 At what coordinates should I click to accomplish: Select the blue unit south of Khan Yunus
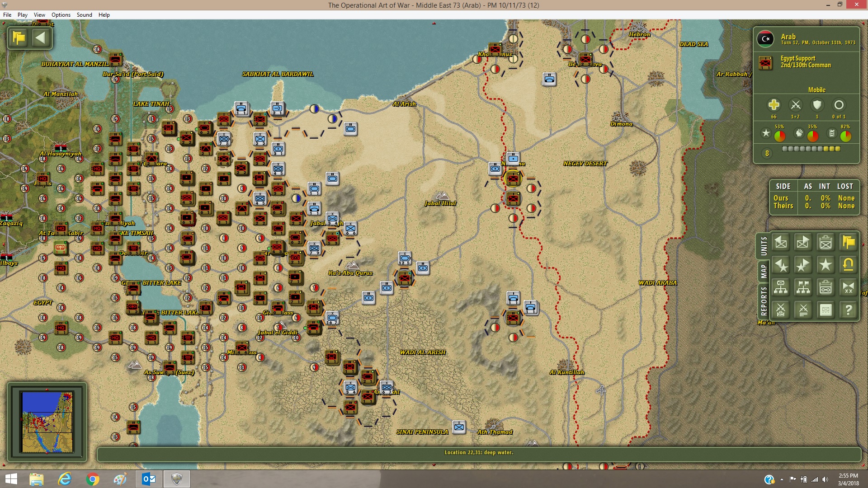(x=549, y=79)
